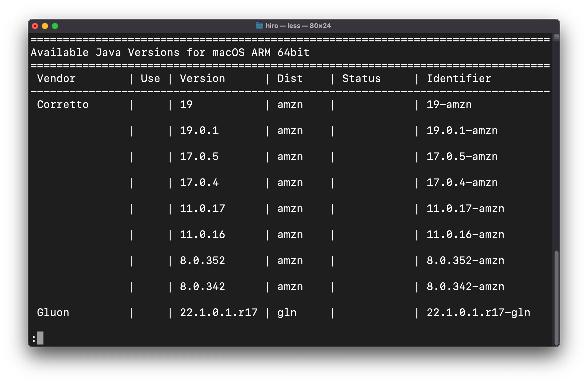Click identifier '19.0.1-amzn'
Viewport: 588px width, 384px height.
point(462,130)
